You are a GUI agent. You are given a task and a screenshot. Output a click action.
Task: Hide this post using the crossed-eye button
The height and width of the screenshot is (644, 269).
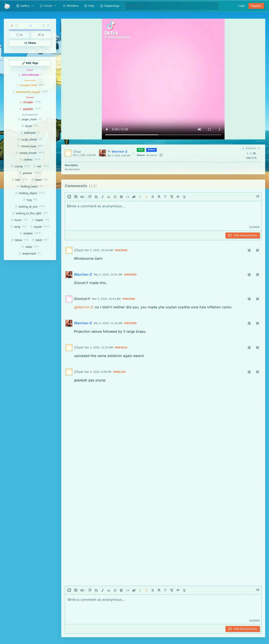click(x=41, y=35)
